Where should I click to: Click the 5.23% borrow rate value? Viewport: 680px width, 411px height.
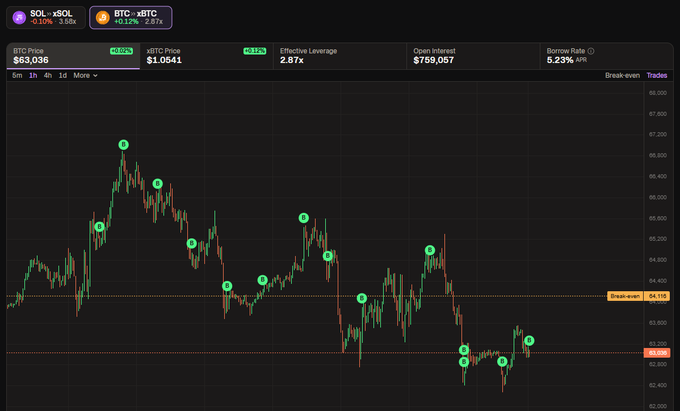click(x=560, y=60)
